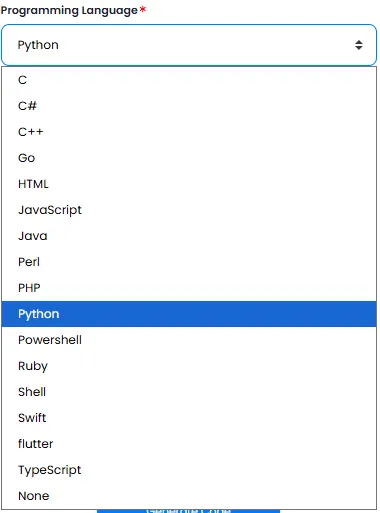Choose C# in the dropdown list

(189, 106)
